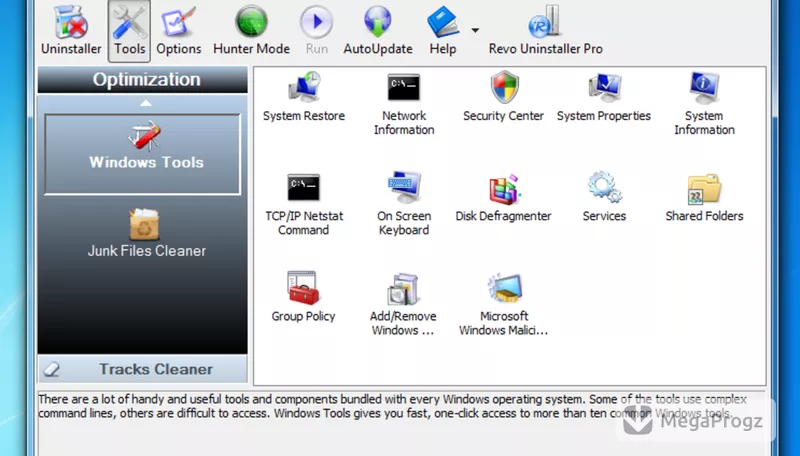
Task: Open Junk Files Cleaner in the sidebar
Action: 146,233
